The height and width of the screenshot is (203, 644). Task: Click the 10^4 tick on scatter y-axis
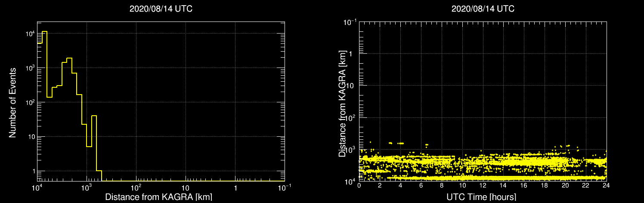click(x=350, y=181)
